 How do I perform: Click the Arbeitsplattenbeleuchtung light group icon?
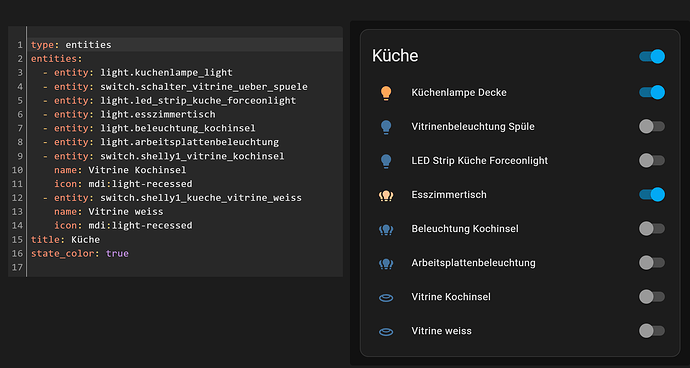pos(385,263)
